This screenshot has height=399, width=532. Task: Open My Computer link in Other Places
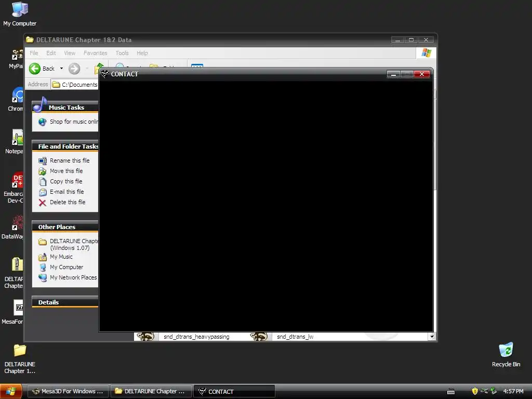[66, 268]
